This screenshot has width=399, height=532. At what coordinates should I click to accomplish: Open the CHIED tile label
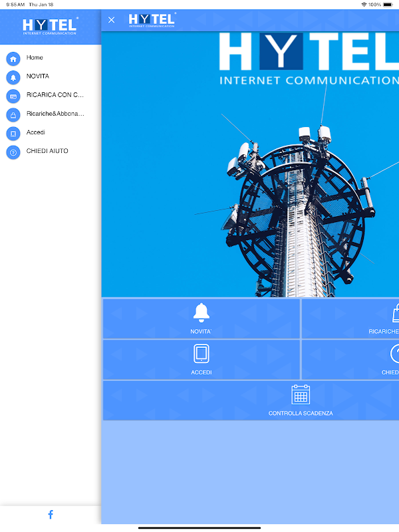point(390,372)
